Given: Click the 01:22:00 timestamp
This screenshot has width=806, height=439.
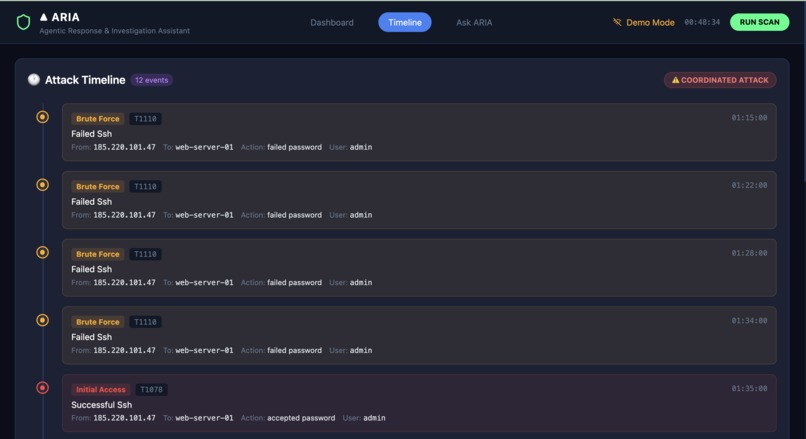Looking at the screenshot, I should point(749,185).
